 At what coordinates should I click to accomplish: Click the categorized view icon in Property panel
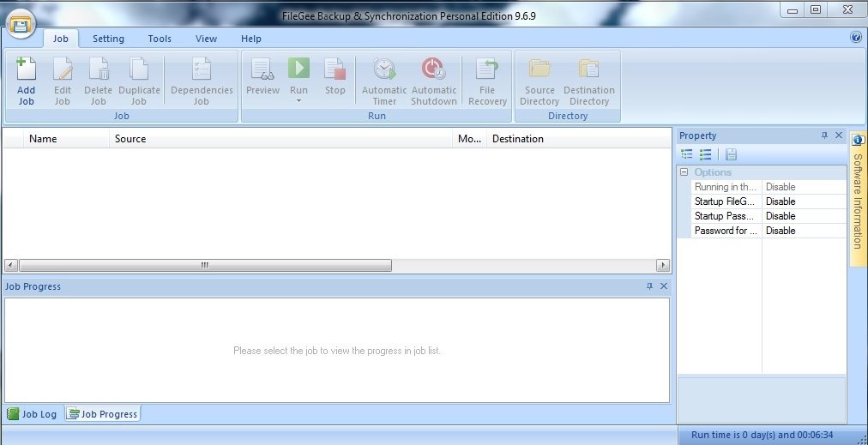pos(687,154)
